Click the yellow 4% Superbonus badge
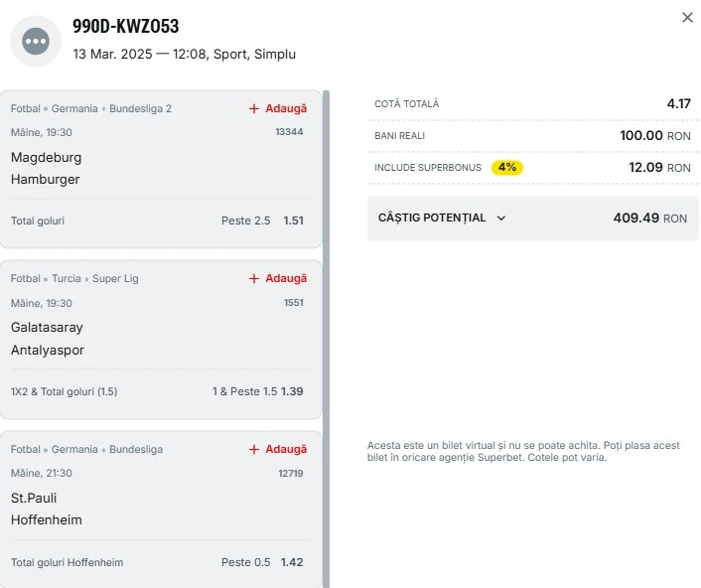 pyautogui.click(x=507, y=167)
